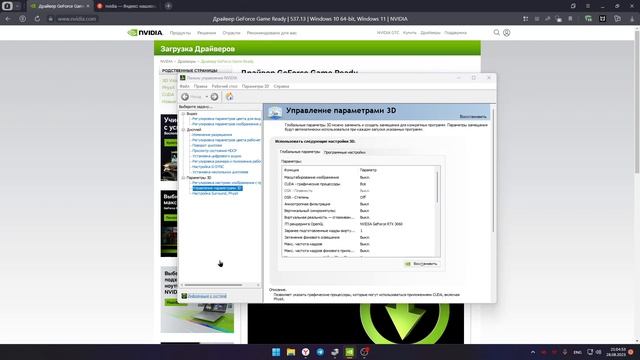This screenshot has height=360, width=640.
Task: Click the ENG language indicator in tray
Action: (578, 352)
